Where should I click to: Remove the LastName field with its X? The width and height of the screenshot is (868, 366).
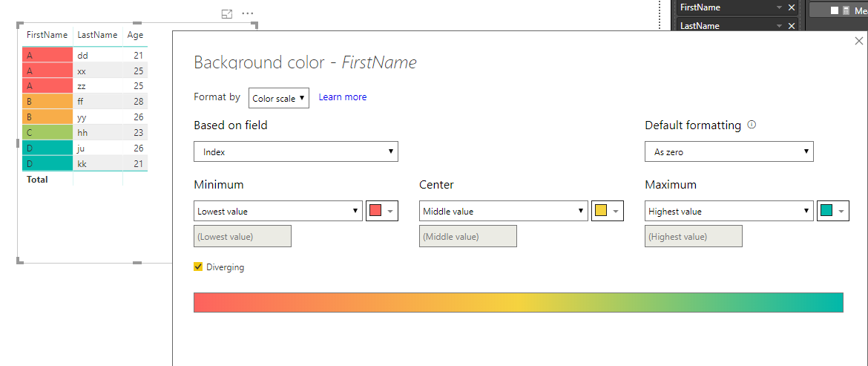point(791,26)
